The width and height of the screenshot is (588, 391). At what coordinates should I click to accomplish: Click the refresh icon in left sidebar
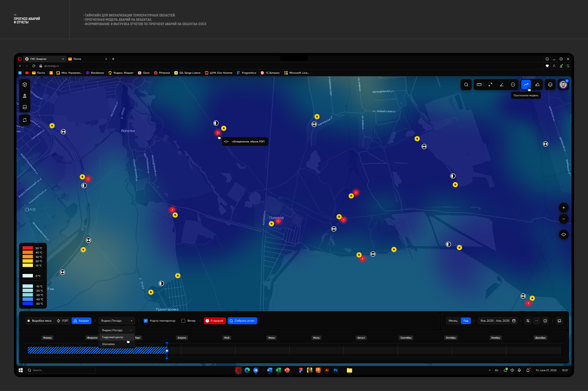25,120
